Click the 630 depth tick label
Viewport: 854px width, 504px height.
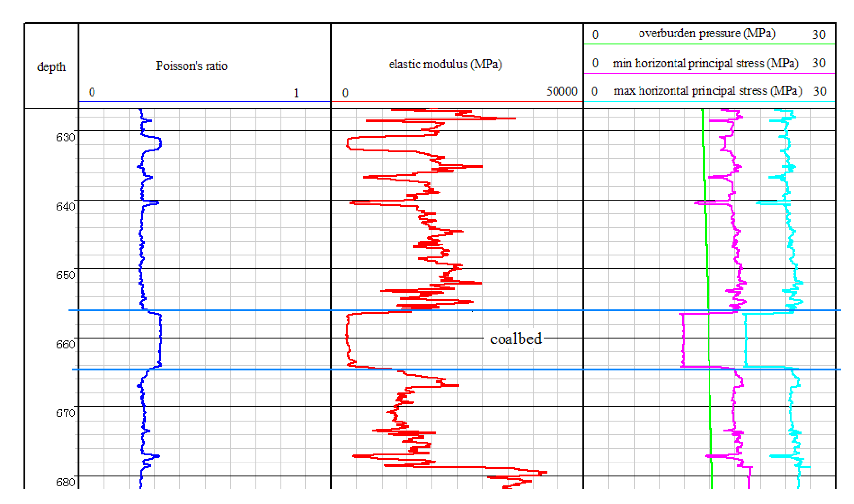65,137
